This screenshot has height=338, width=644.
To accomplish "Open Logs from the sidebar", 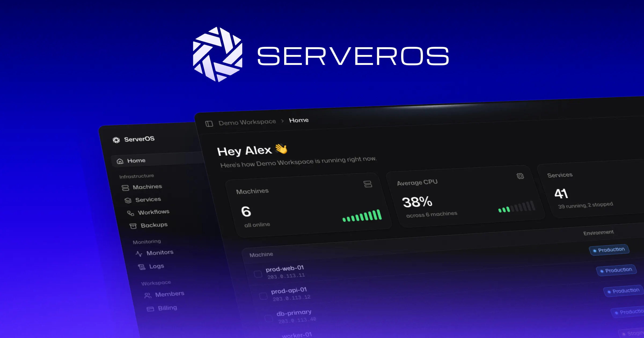I will click(x=151, y=266).
